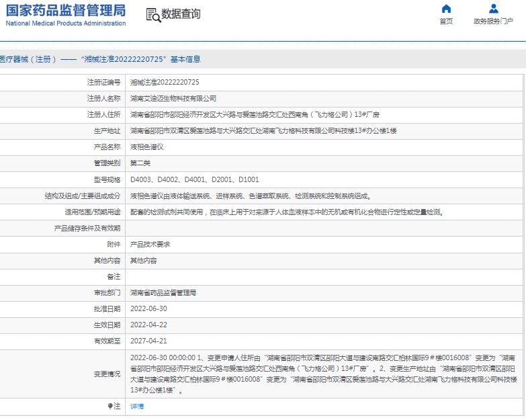Screen dimensions: 526x420
Task: Click the 结构及组成 description value
Action: pos(251,196)
